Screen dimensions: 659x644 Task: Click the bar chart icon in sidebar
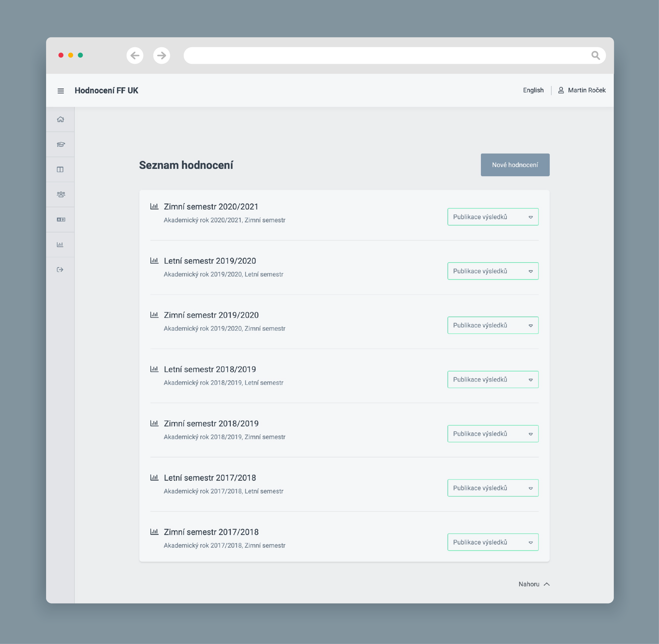(x=62, y=245)
